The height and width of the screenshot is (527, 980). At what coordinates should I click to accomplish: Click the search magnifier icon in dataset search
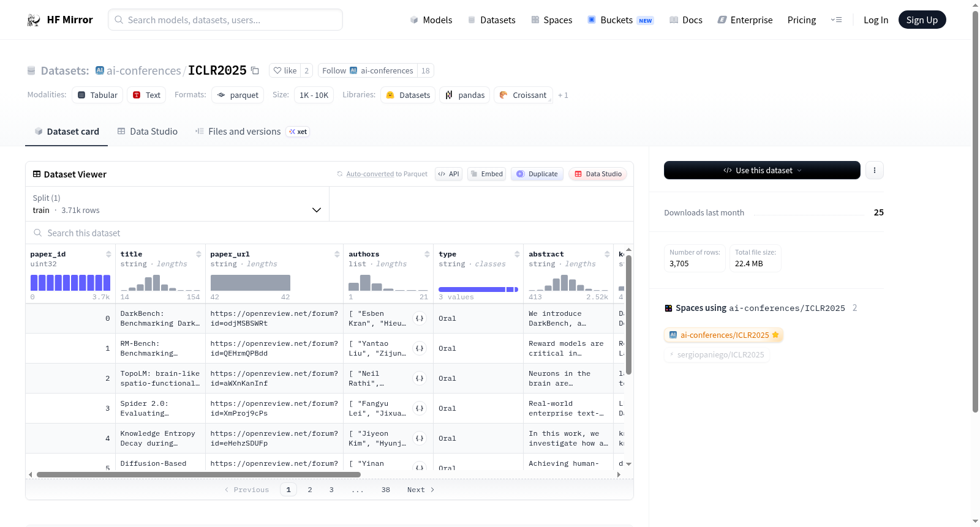[38, 233]
